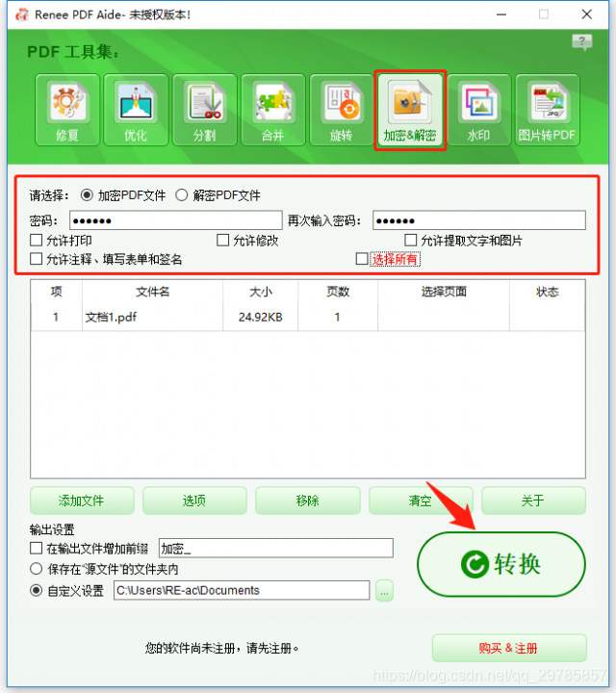This screenshot has height=693, width=616.
Task: Click the 文件名 column header
Action: [x=152, y=292]
